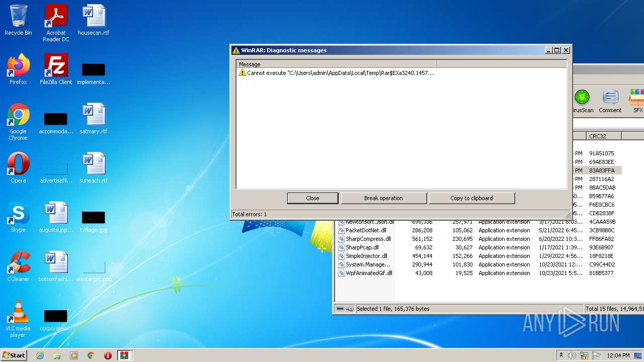Click CRC32 value 91A51075
Image resolution: width=644 pixels, height=362 pixels.
click(x=602, y=153)
